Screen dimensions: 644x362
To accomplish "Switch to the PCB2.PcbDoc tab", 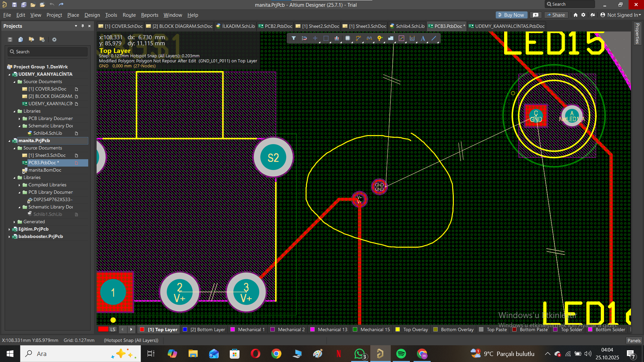I will [278, 26].
